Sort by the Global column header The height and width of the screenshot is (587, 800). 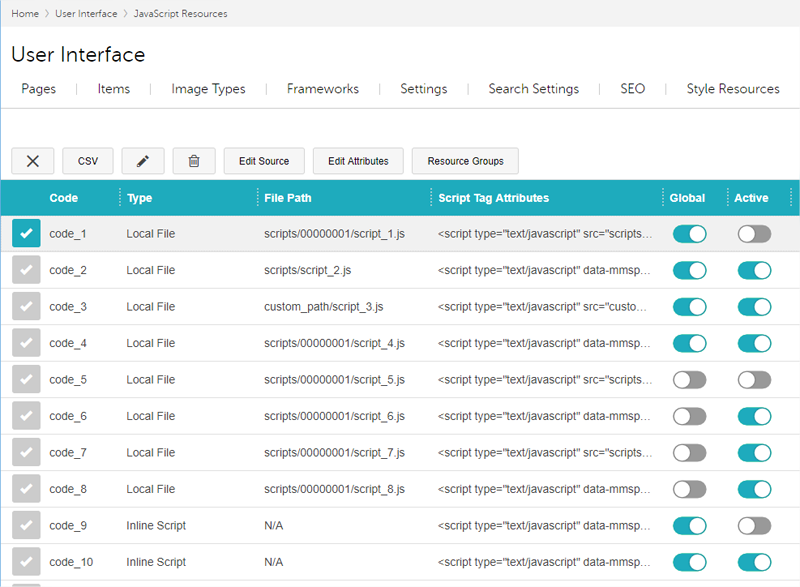pos(687,198)
